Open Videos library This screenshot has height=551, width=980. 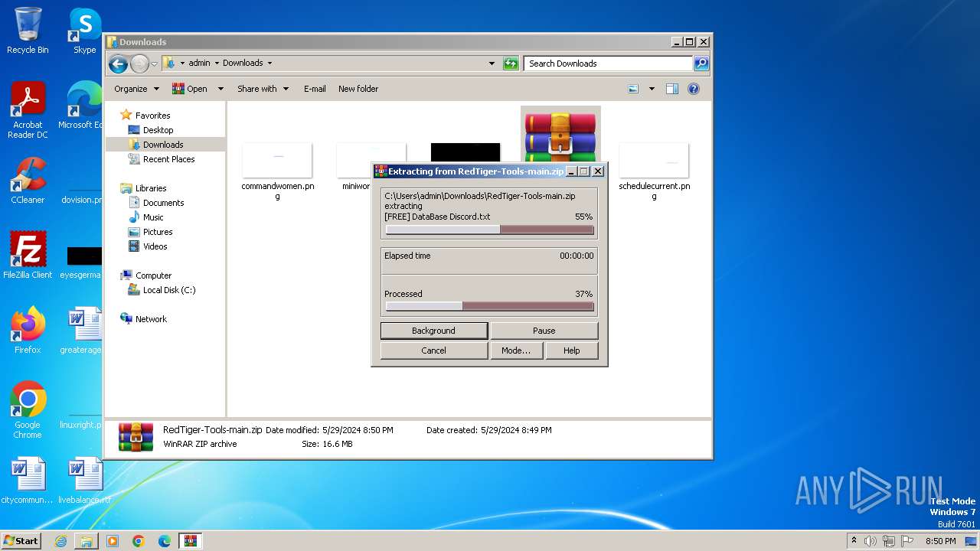coord(155,246)
